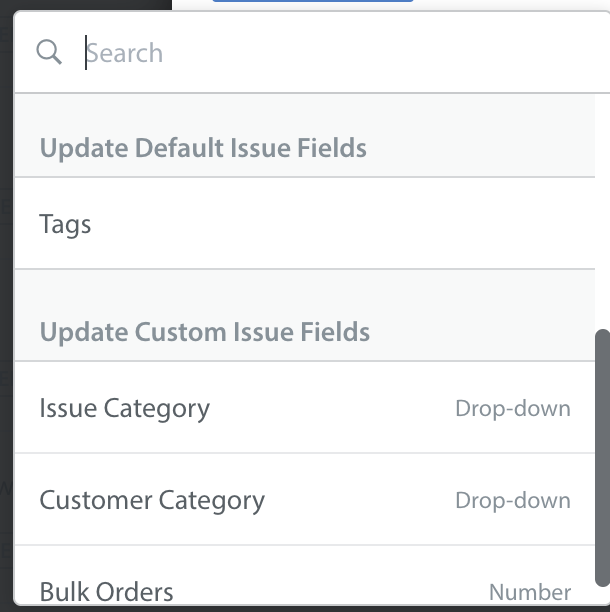
Task: Click the Drop-down label beside Customer Category
Action: pyautogui.click(x=513, y=500)
